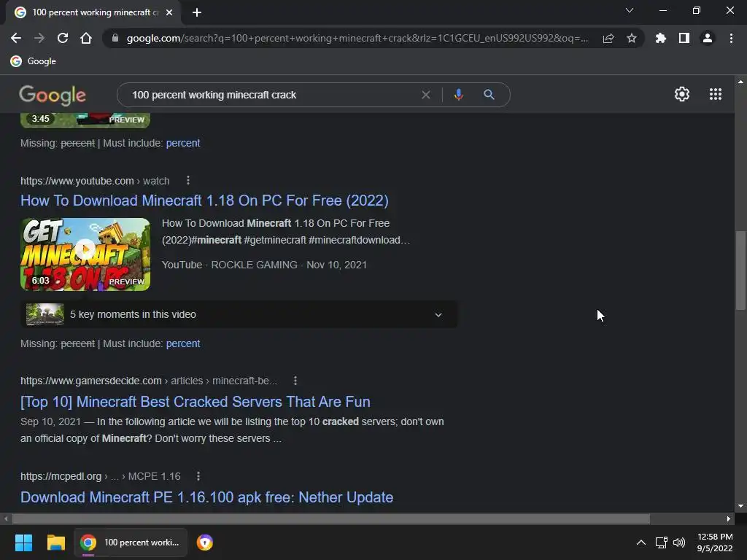Open the Windows Start menu

pos(23,542)
